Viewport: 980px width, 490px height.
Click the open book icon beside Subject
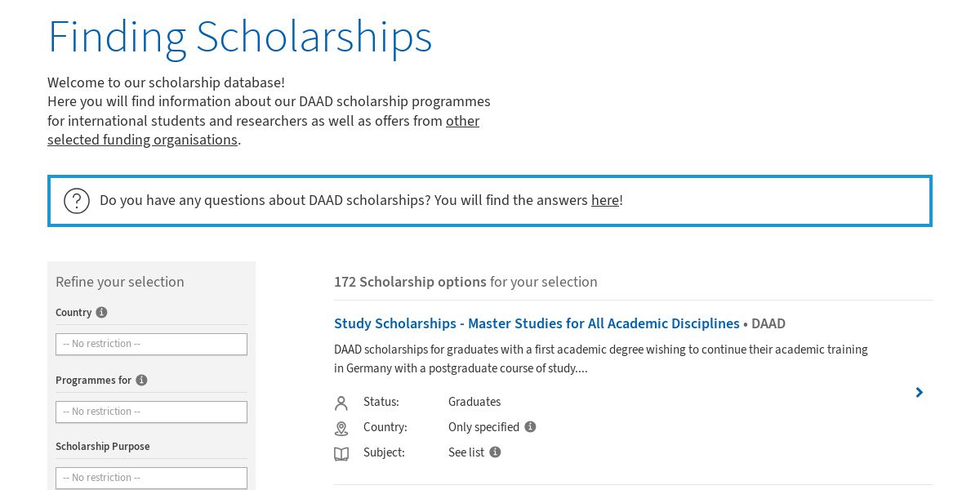[341, 453]
